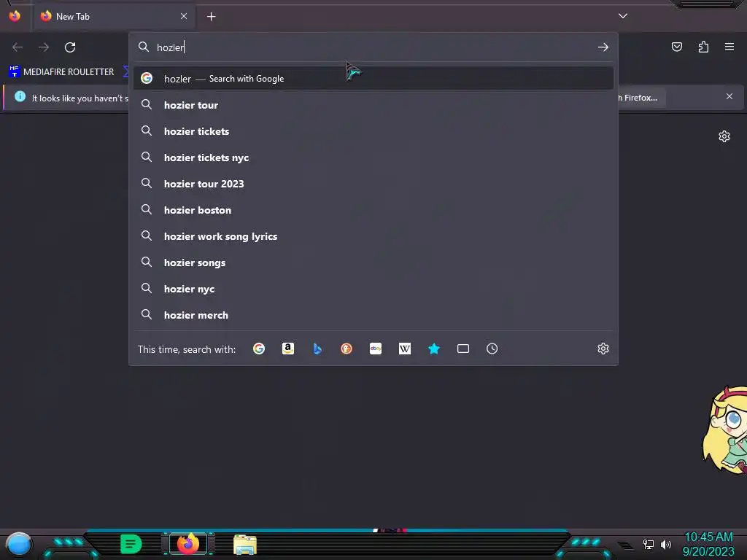
Task: Dismiss the notification bar X
Action: click(729, 97)
